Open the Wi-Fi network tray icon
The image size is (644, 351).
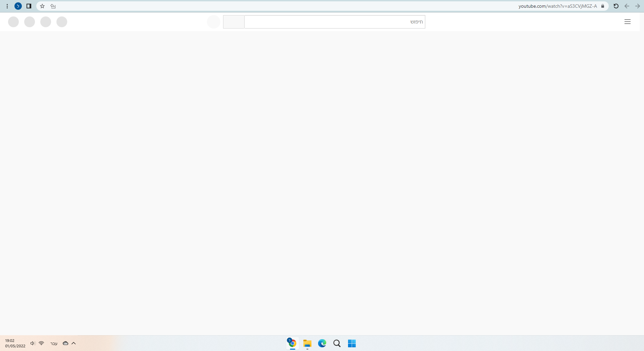coord(41,343)
